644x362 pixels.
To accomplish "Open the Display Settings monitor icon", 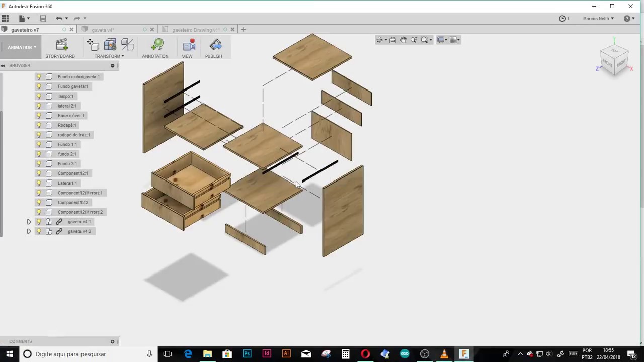I will [441, 40].
